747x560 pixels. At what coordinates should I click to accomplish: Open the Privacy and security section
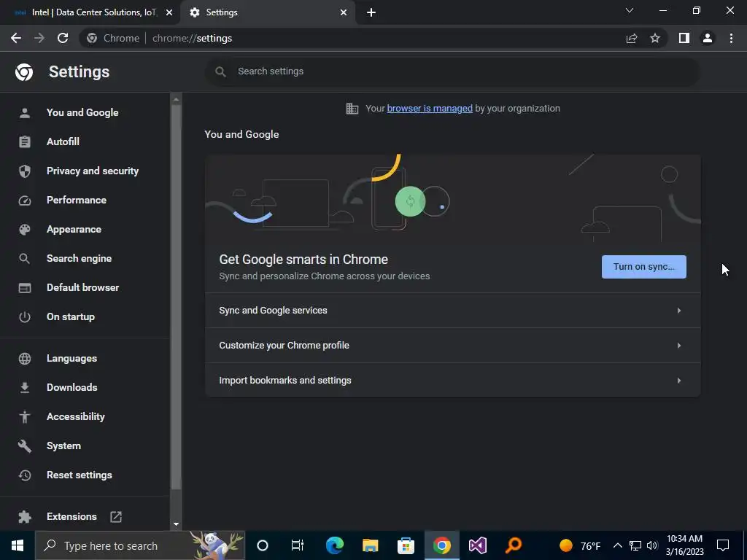(x=93, y=171)
